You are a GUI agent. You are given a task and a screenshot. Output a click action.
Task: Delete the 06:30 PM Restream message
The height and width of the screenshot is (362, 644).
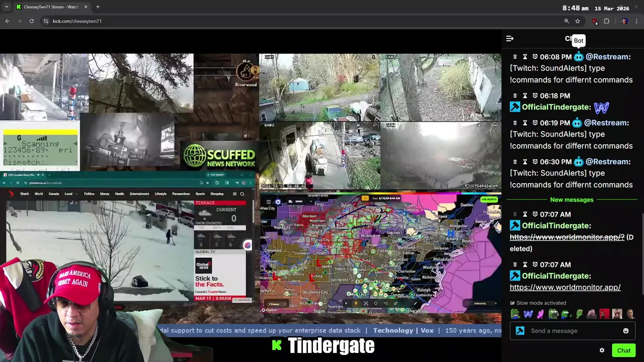tap(515, 162)
